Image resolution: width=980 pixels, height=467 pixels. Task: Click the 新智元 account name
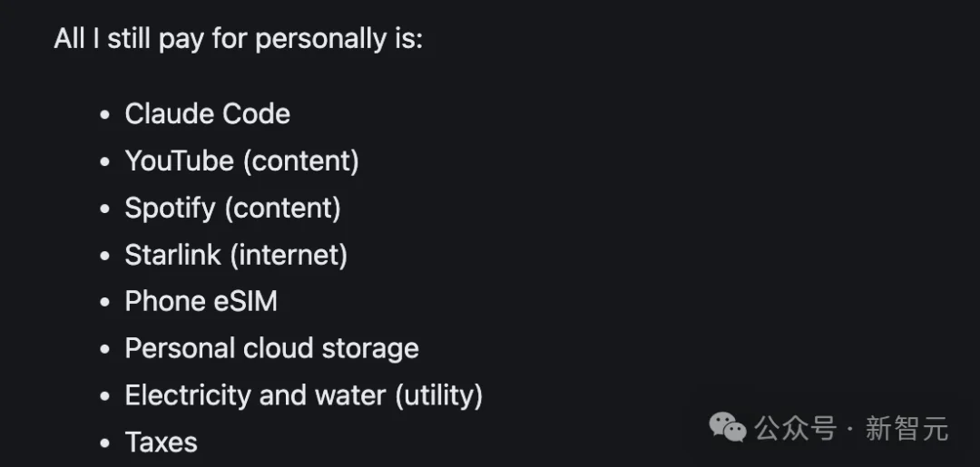pyautogui.click(x=906, y=428)
